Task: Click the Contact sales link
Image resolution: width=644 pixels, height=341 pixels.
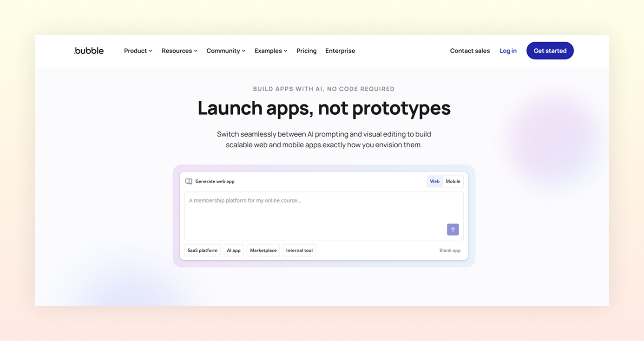Action: (x=470, y=51)
